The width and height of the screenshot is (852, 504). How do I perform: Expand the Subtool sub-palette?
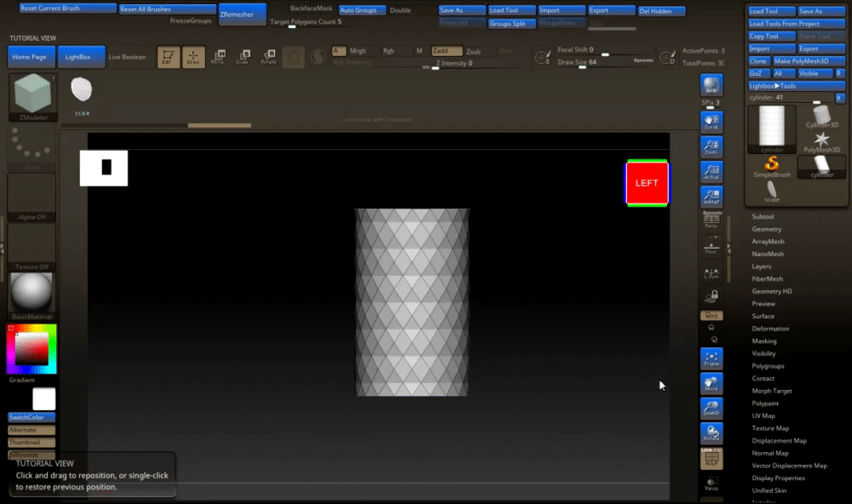(763, 217)
